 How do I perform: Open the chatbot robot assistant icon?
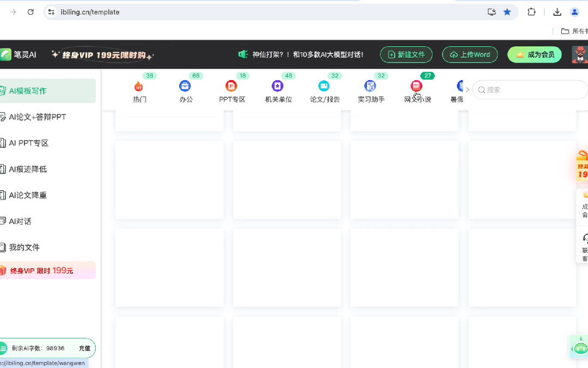pos(580,347)
